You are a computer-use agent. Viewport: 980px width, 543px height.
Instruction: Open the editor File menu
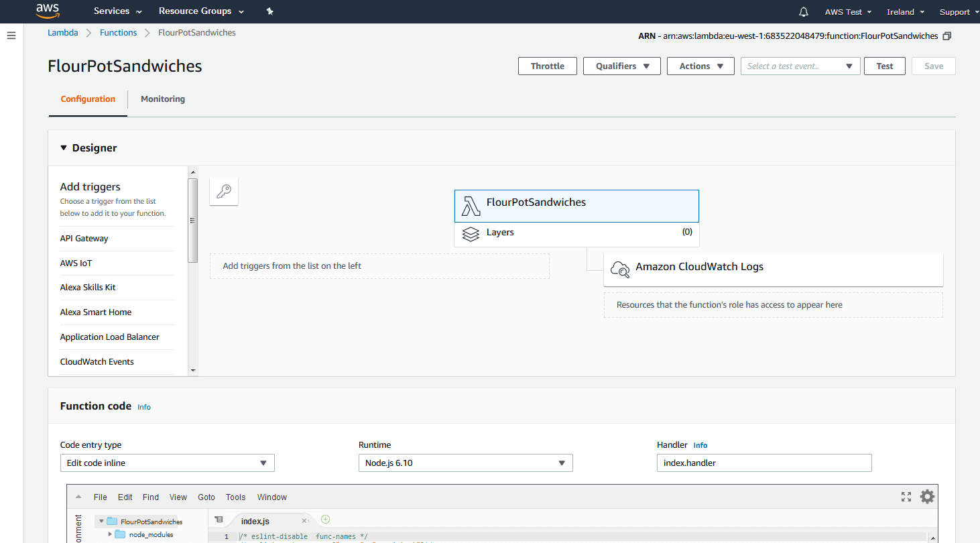click(x=101, y=497)
